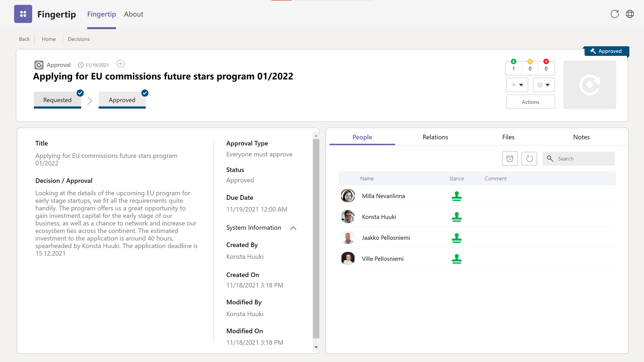This screenshot has height=362, width=644.
Task: Go Back using the breadcrumb
Action: pyautogui.click(x=24, y=39)
